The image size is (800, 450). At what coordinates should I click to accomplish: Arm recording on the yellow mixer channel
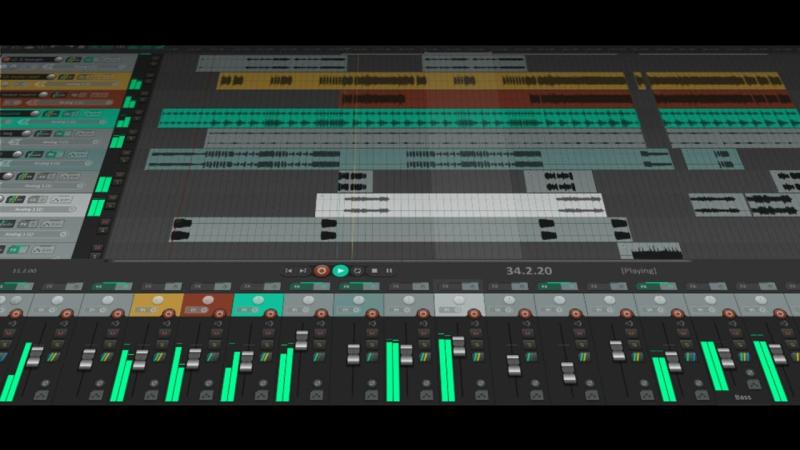click(168, 313)
